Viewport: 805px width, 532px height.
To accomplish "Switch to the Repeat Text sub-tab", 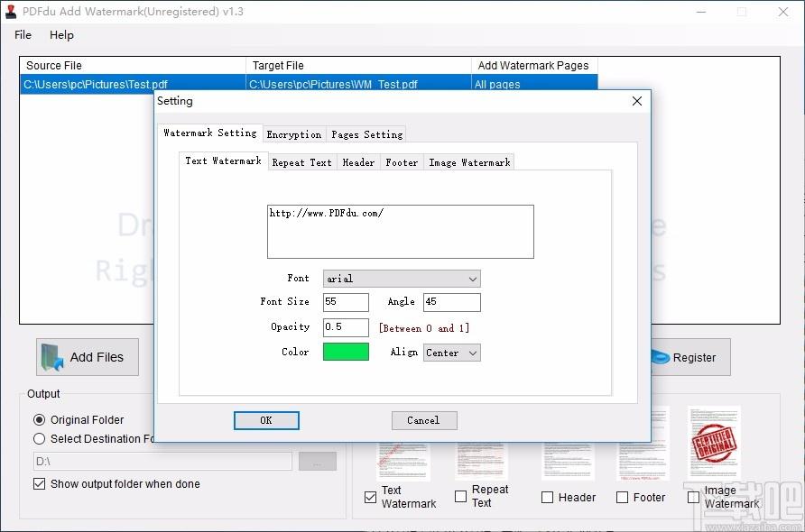I will click(301, 162).
